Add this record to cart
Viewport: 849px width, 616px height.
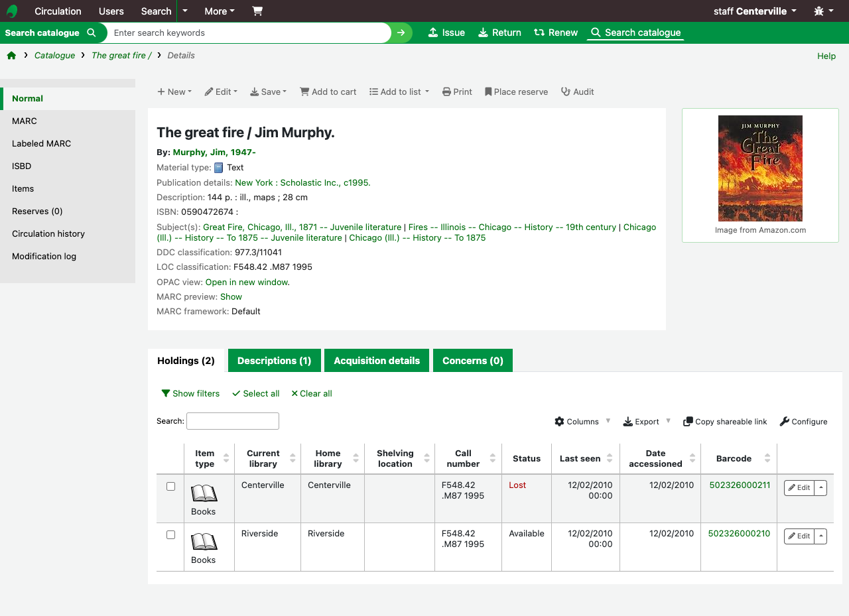pyautogui.click(x=328, y=92)
